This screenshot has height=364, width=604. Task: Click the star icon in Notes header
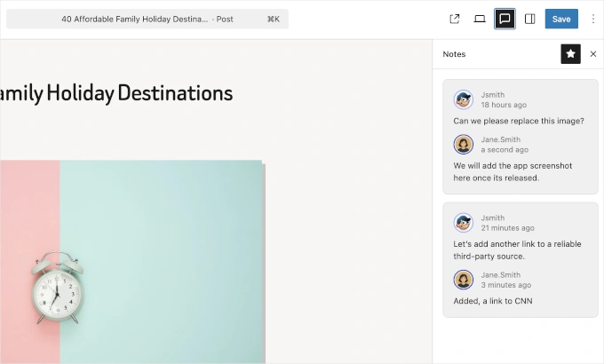pyautogui.click(x=570, y=54)
